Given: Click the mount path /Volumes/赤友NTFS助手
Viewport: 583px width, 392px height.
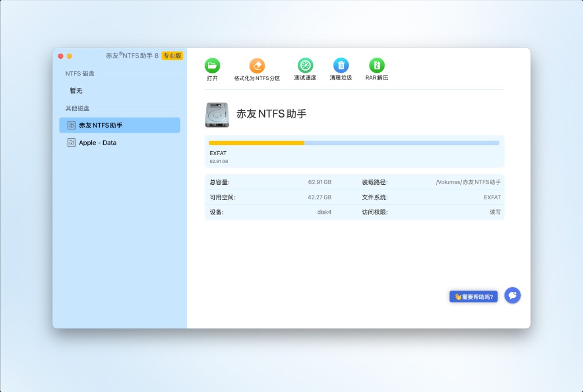Looking at the screenshot, I should 468,182.
